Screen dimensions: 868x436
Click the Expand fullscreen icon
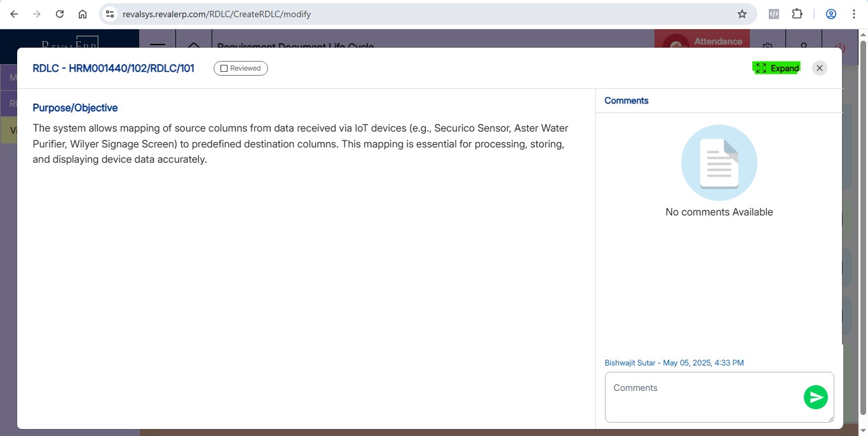(761, 68)
